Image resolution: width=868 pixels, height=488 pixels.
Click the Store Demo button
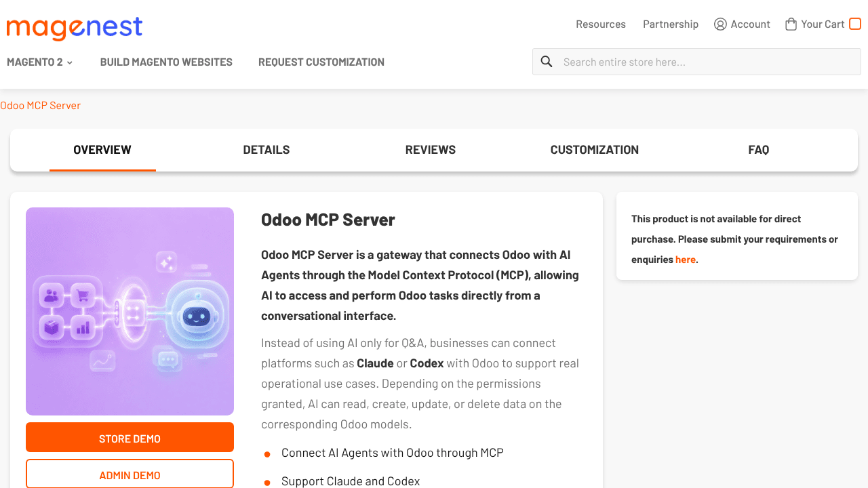(x=130, y=437)
